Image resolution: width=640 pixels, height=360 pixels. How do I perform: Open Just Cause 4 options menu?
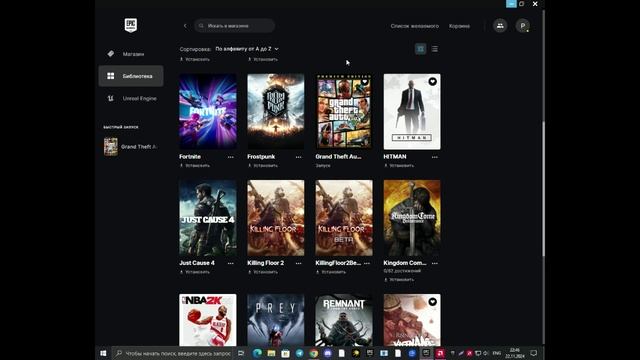pos(231,263)
